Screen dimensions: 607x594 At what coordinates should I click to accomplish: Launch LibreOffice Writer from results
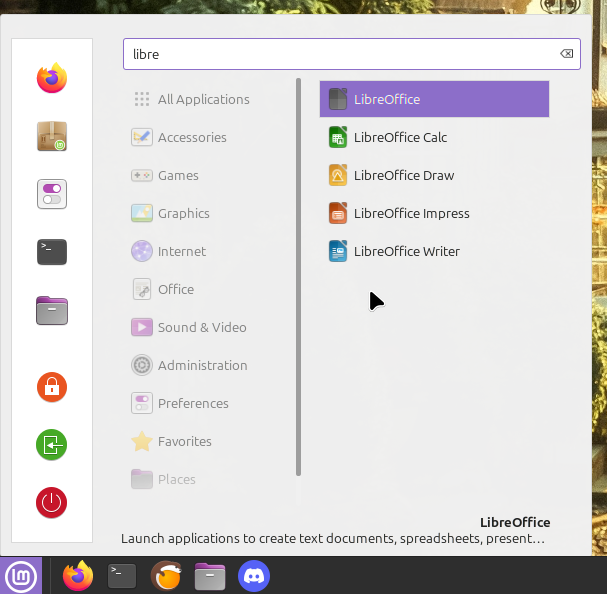(434, 251)
